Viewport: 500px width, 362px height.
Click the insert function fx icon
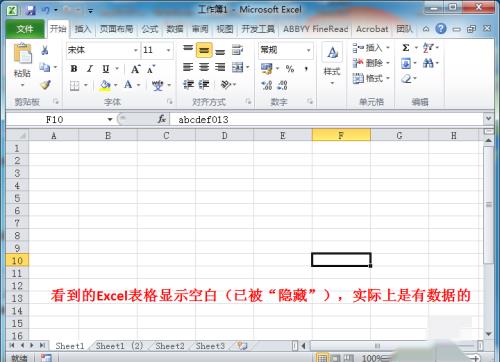pos(162,119)
